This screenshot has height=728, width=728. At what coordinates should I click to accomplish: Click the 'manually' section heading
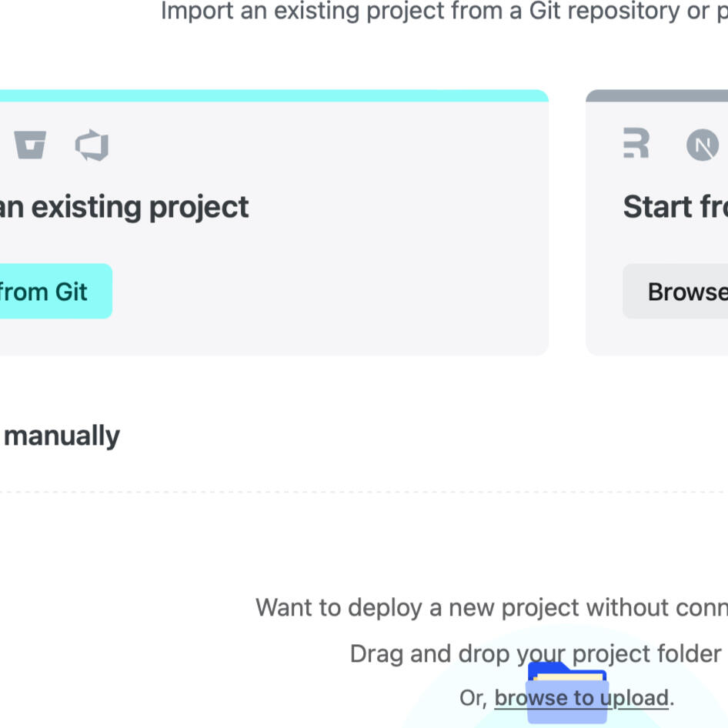[x=62, y=436]
